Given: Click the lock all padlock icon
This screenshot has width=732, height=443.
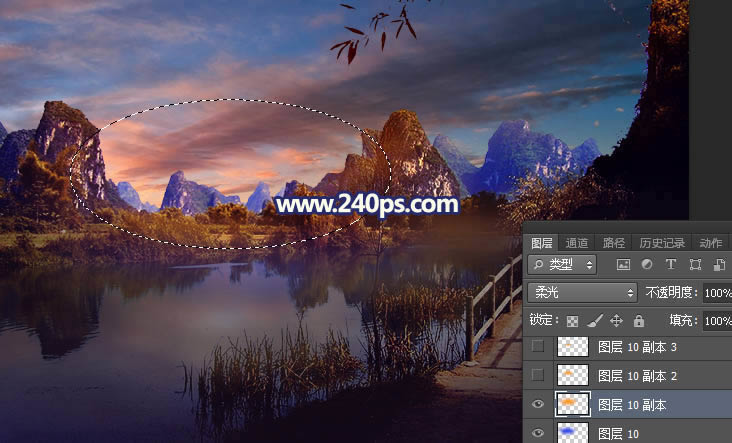Looking at the screenshot, I should [638, 321].
